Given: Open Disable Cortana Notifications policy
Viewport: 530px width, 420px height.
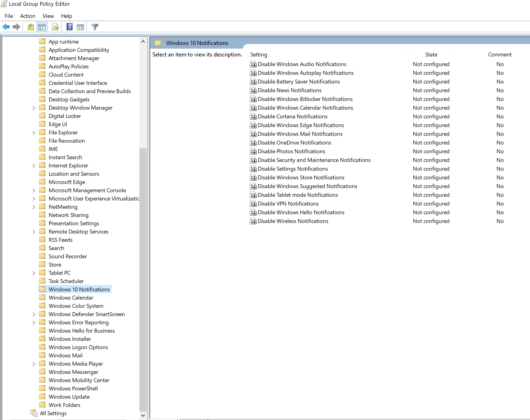Looking at the screenshot, I should pyautogui.click(x=292, y=117).
